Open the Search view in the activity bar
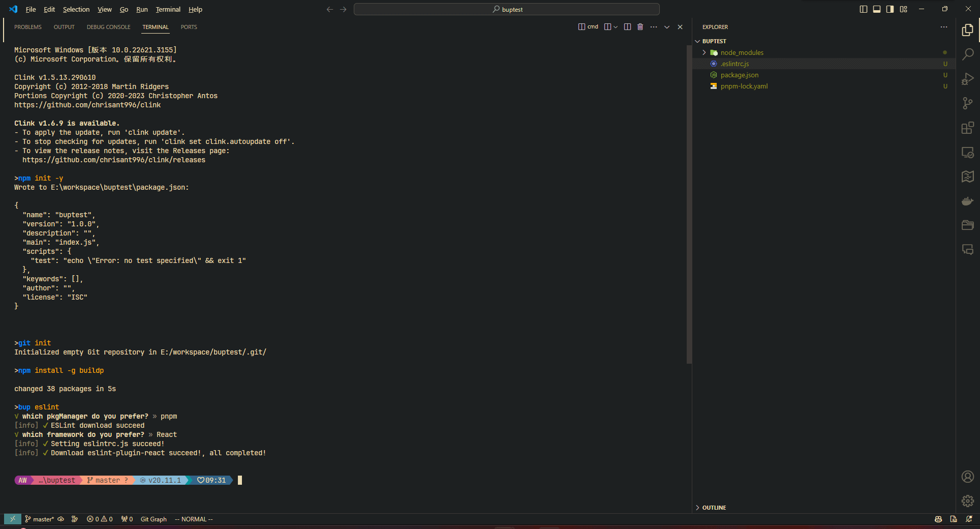 (x=968, y=54)
